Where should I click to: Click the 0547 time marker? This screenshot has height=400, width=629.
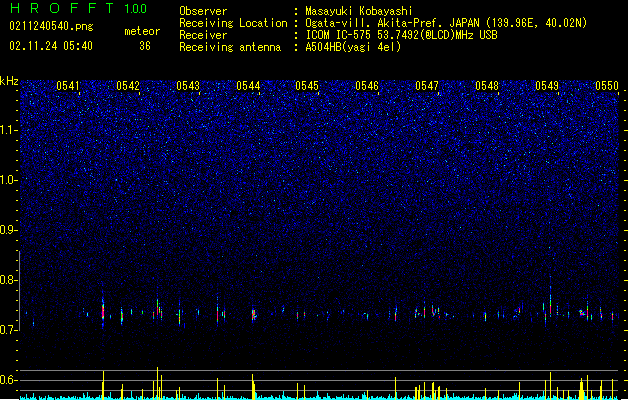[x=427, y=86]
